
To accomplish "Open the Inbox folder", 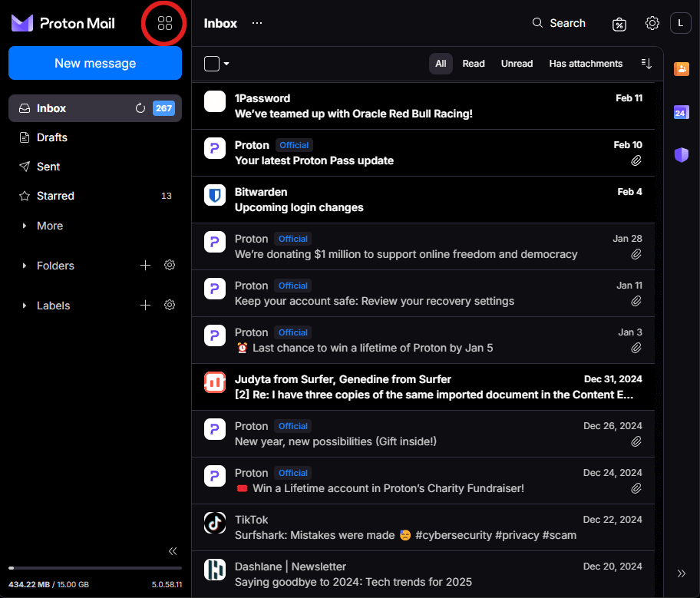I will [x=95, y=108].
